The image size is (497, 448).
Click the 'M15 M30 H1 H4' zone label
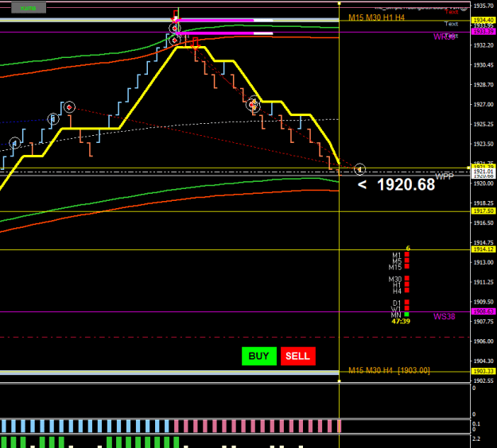click(x=377, y=17)
